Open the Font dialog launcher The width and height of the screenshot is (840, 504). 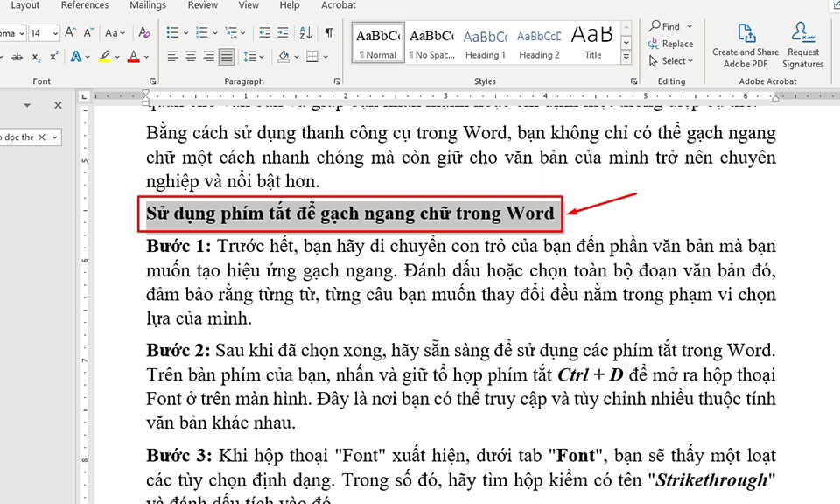tap(152, 81)
